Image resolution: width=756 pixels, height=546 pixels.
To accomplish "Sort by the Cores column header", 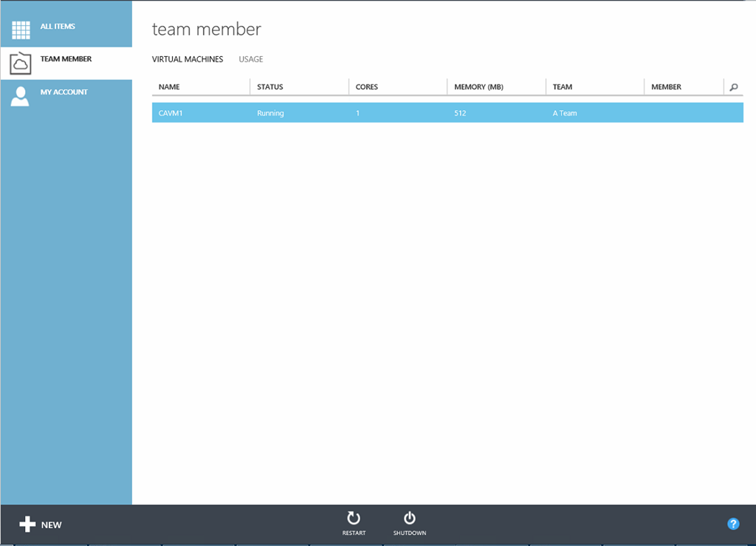I will tap(367, 87).
